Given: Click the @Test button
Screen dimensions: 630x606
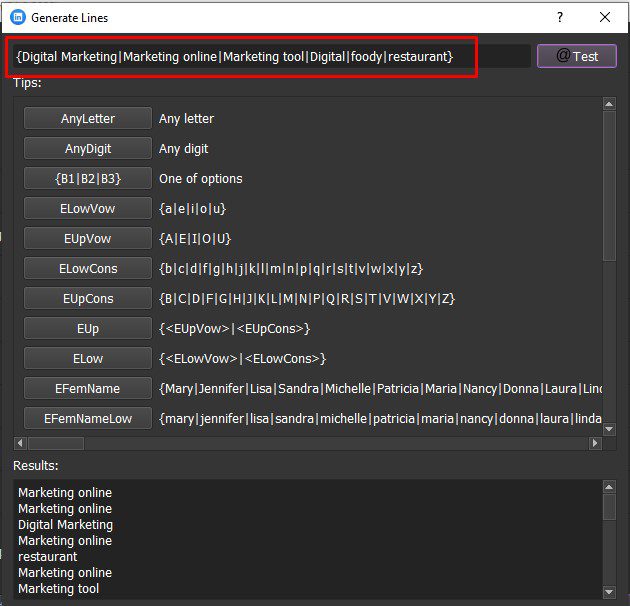Looking at the screenshot, I should click(x=577, y=56).
